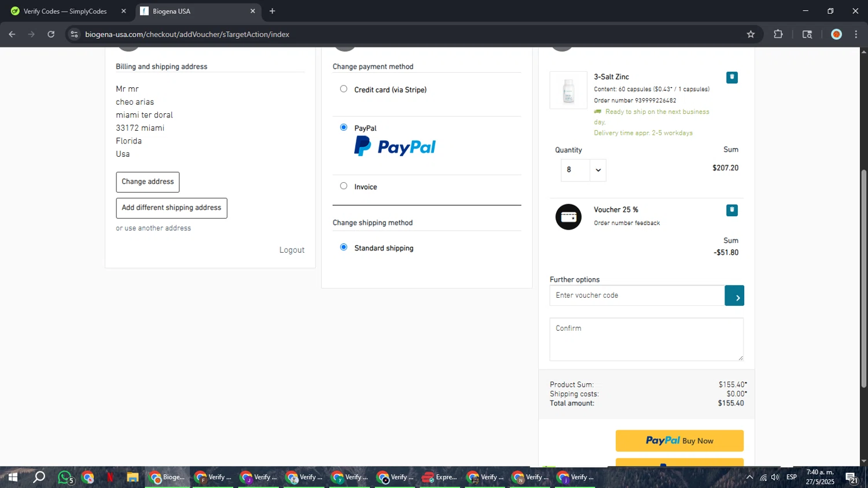Click the PayPal Buy Now button
The image size is (868, 488).
click(679, 441)
